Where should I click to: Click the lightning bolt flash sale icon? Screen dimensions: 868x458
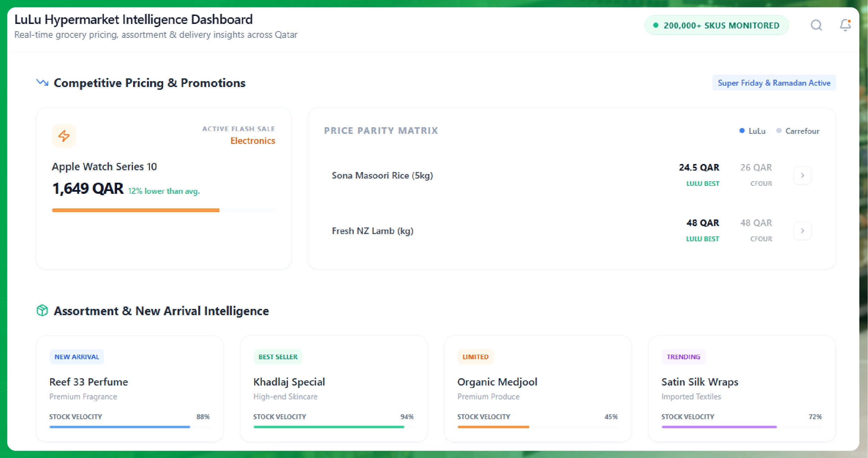pyautogui.click(x=64, y=136)
